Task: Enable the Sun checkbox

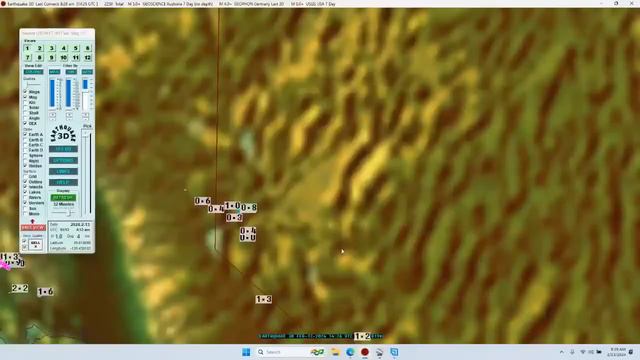Action: (25, 208)
